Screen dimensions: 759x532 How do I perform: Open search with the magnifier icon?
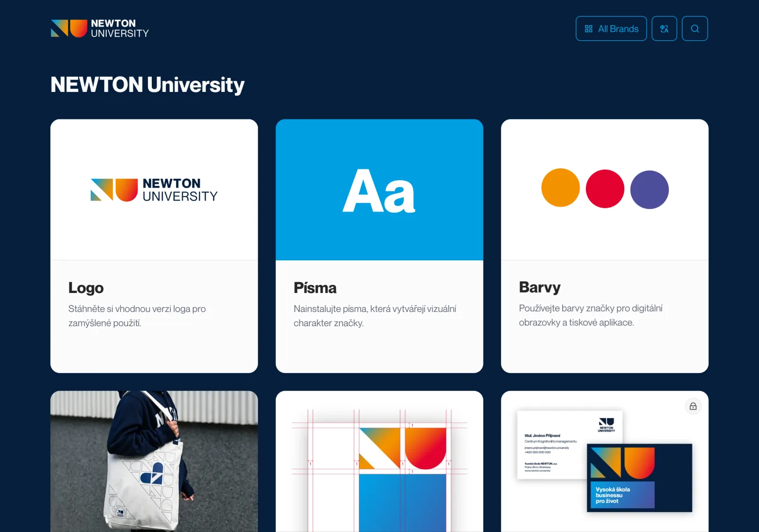point(695,28)
